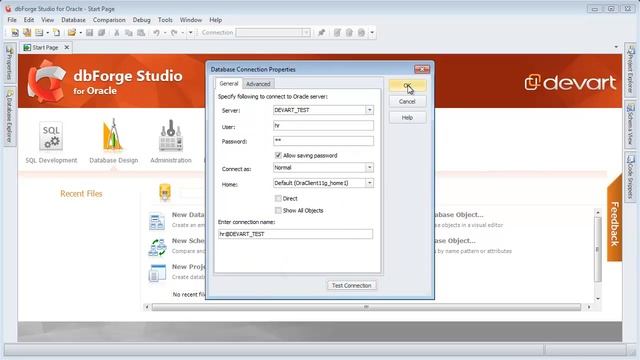Viewport: 640px width, 360px height.
Task: Open the Undo history dropdown arrow
Action: click(165, 33)
